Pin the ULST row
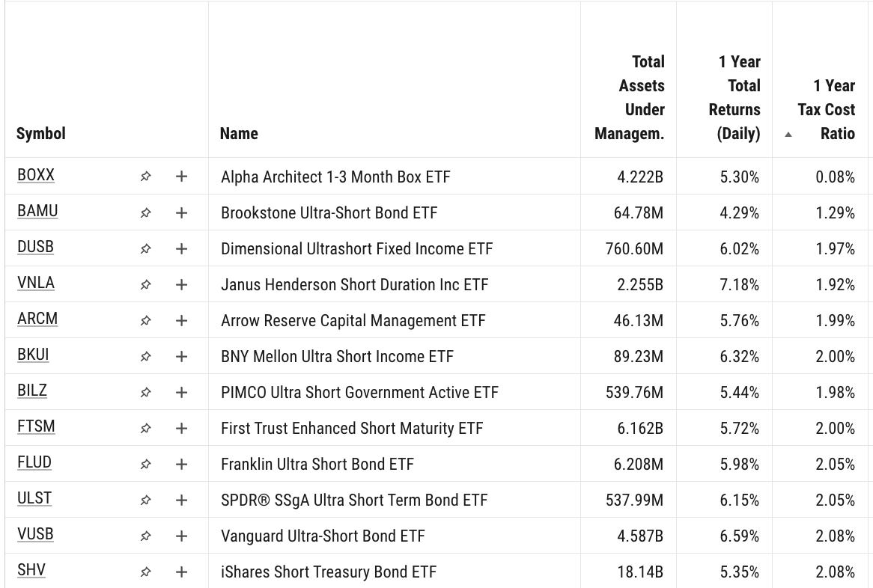Viewport: 873px width, 588px height. (x=145, y=498)
